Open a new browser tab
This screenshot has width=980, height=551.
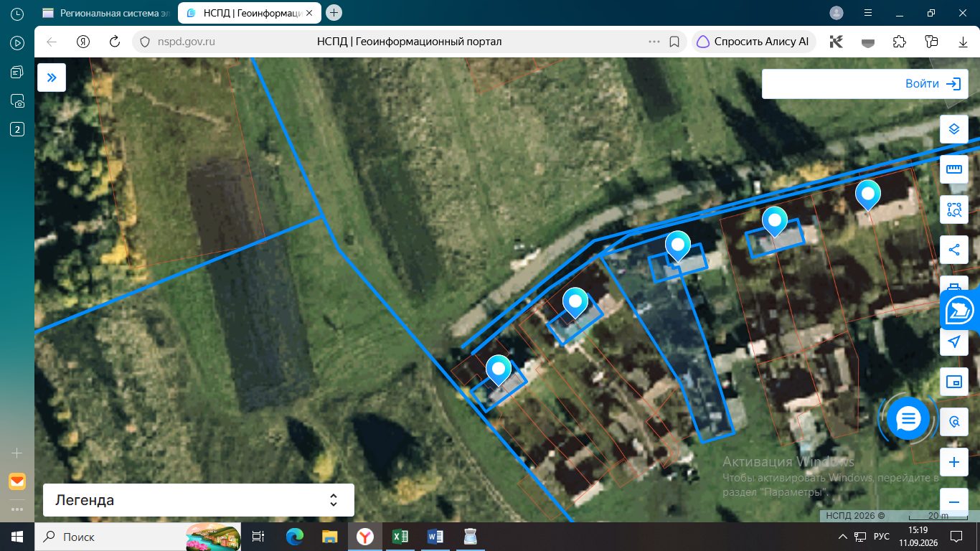tap(334, 13)
